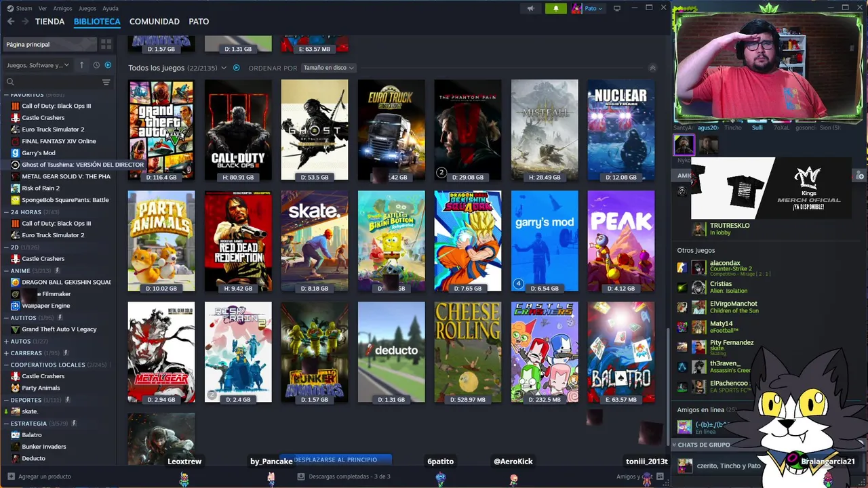
Task: Collapse the ANIME category
Action: (x=7, y=270)
